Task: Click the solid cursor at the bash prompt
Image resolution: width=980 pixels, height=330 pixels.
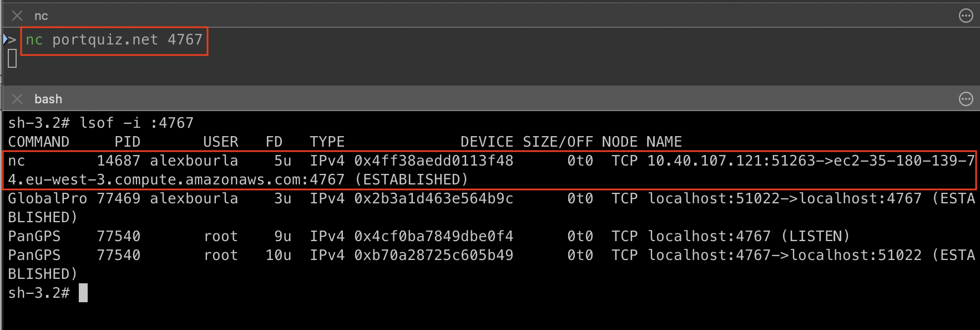Action: [83, 293]
